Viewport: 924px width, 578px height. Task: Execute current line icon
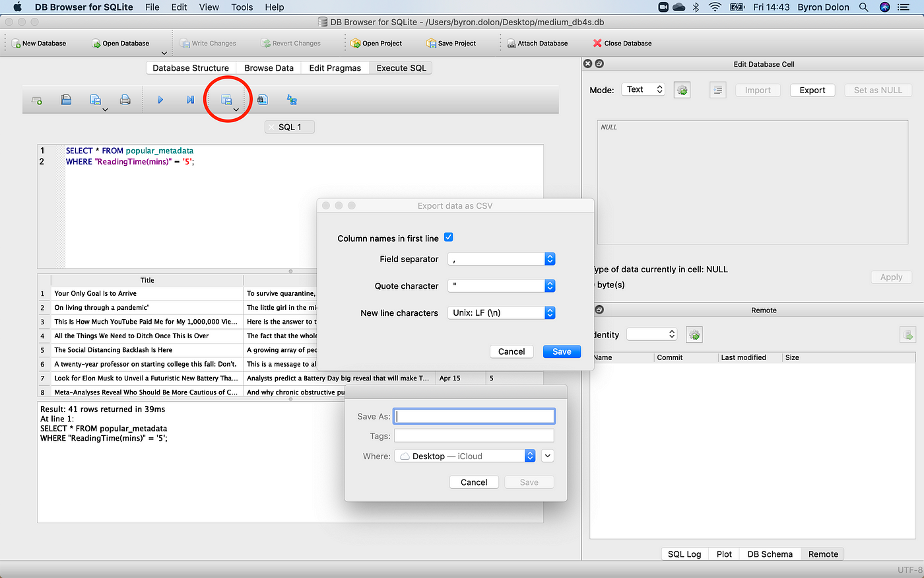190,100
